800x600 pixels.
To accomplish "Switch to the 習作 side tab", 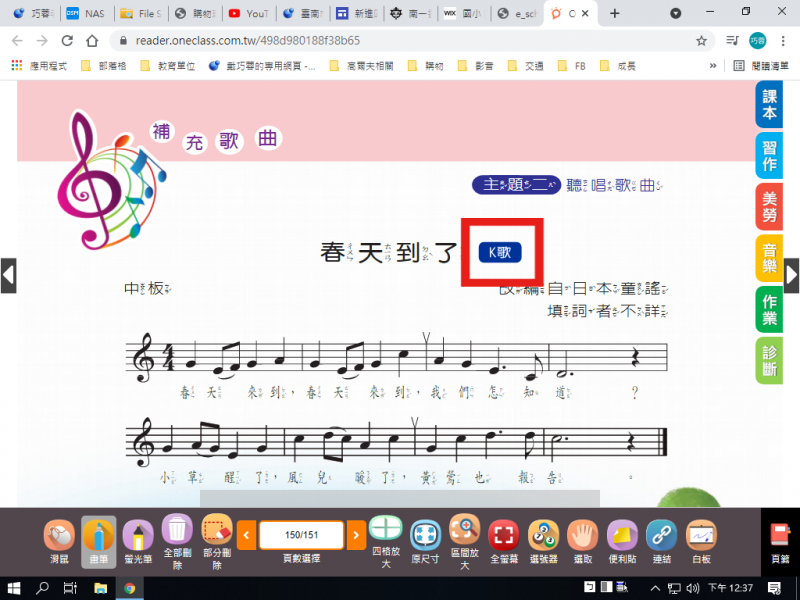I will (x=769, y=156).
